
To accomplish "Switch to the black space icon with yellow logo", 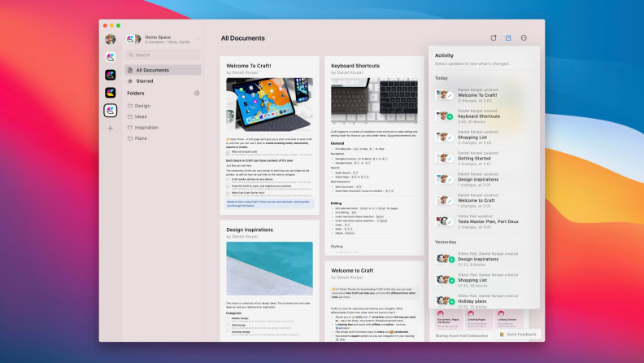I will point(110,93).
